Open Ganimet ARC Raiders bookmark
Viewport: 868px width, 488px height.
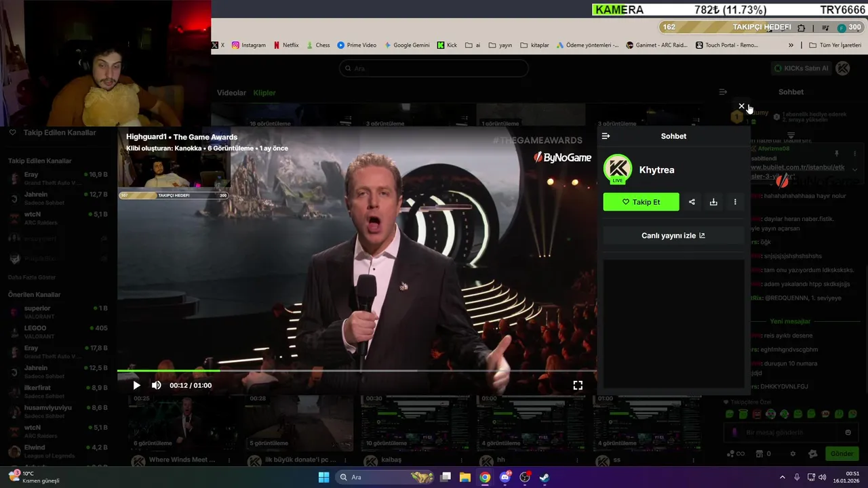[658, 45]
